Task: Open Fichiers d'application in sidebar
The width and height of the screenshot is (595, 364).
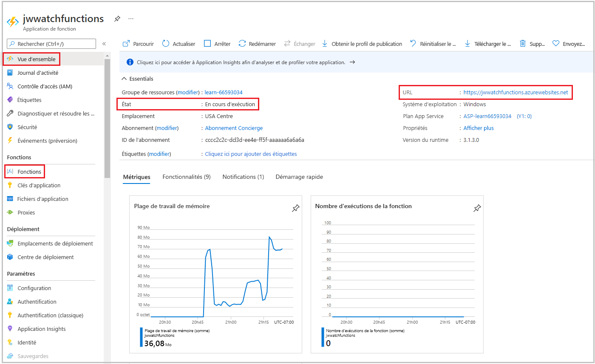Action: tap(42, 199)
